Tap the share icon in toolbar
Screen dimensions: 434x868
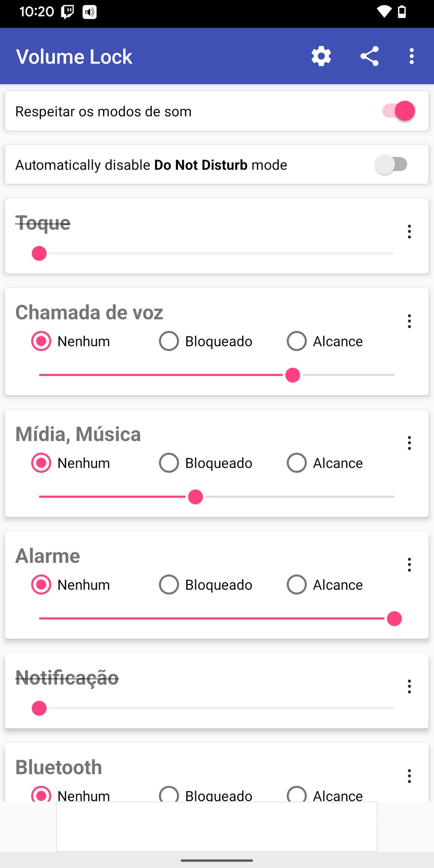tap(369, 56)
